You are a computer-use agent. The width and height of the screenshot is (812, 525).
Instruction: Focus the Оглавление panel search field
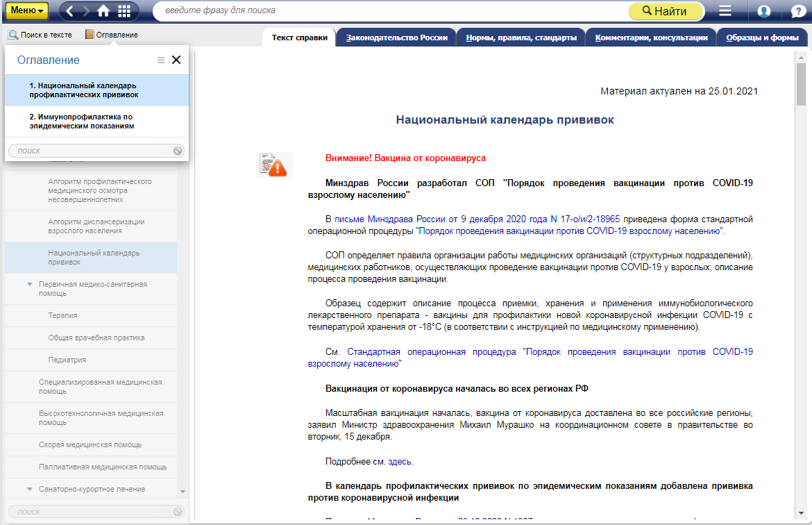(x=91, y=151)
